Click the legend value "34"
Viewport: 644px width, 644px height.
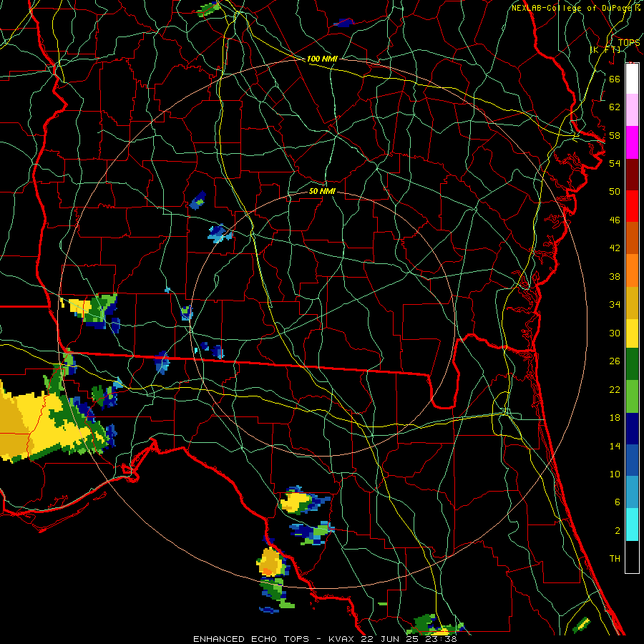click(615, 305)
